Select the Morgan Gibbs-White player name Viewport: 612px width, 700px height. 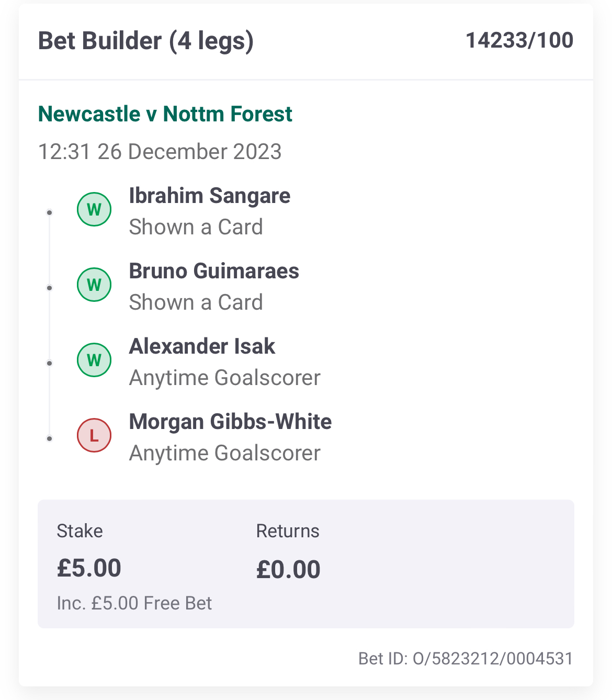pyautogui.click(x=231, y=422)
